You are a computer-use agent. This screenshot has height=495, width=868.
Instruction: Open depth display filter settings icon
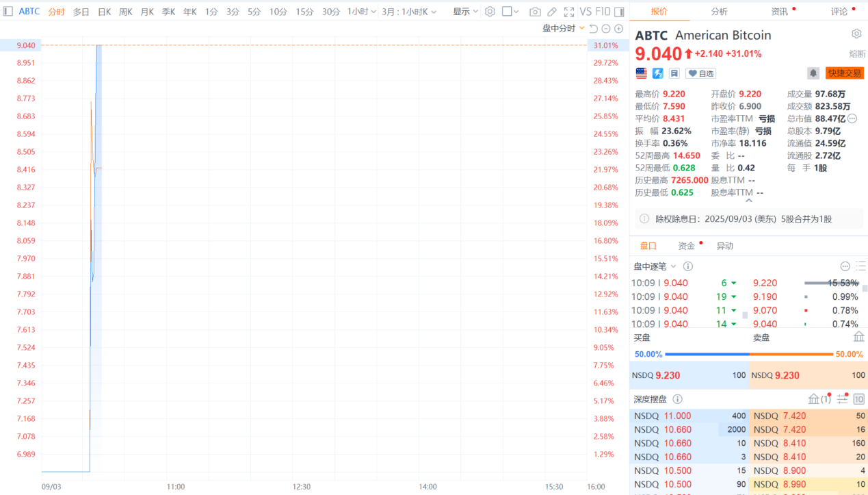pyautogui.click(x=843, y=399)
